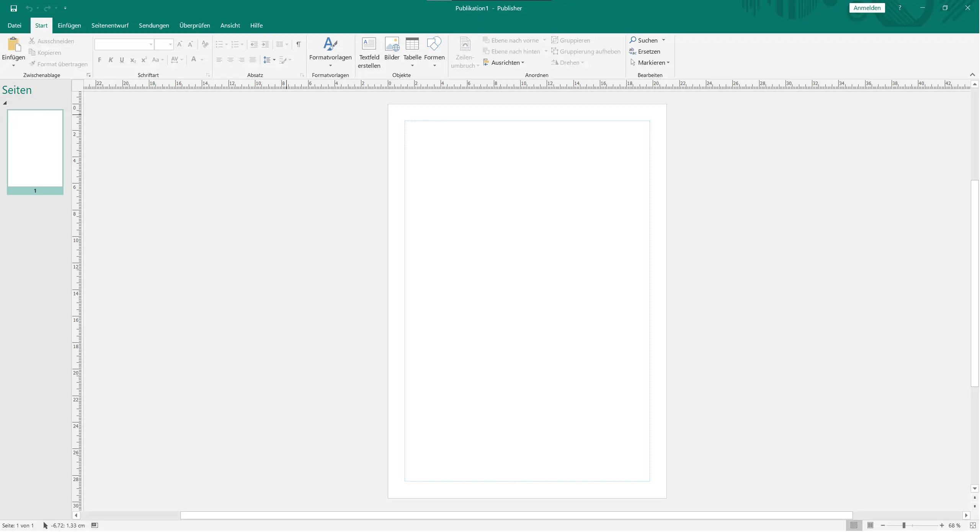The width and height of the screenshot is (980, 532).
Task: Click the zoom slider handle
Action: pyautogui.click(x=903, y=525)
